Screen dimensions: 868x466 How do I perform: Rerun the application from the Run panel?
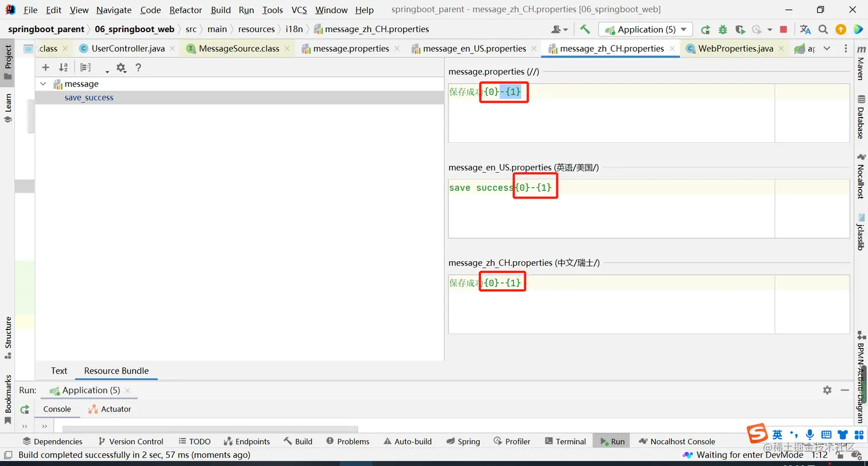25,409
